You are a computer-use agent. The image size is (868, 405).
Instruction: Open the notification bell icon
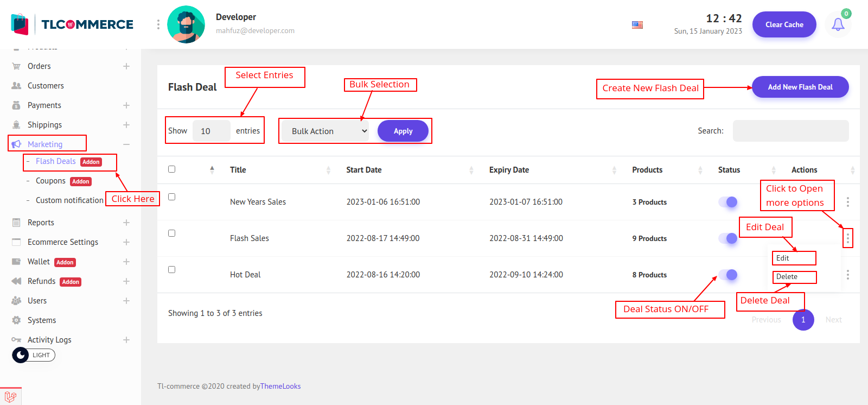(838, 24)
